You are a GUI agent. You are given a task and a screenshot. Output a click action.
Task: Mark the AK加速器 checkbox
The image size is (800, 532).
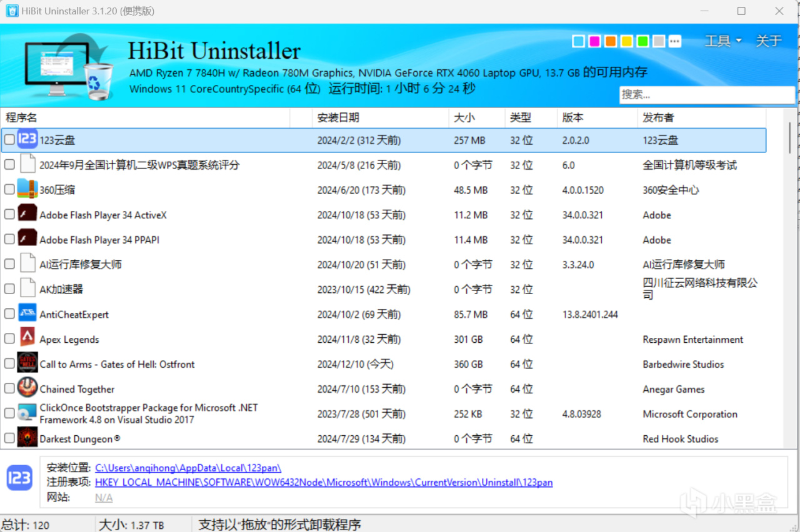9,289
